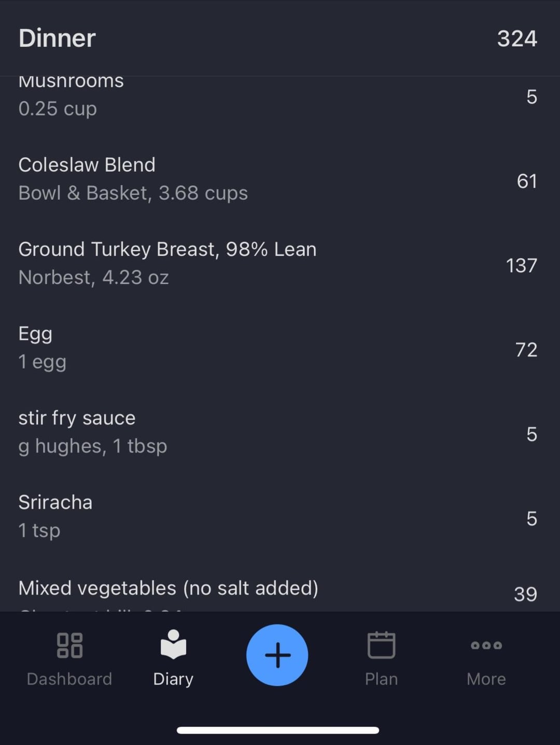The width and height of the screenshot is (560, 745).
Task: Tap the Dashboard grid icon
Action: [69, 645]
